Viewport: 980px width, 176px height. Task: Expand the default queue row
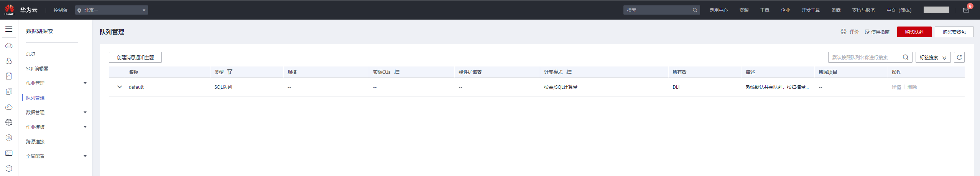point(120,87)
